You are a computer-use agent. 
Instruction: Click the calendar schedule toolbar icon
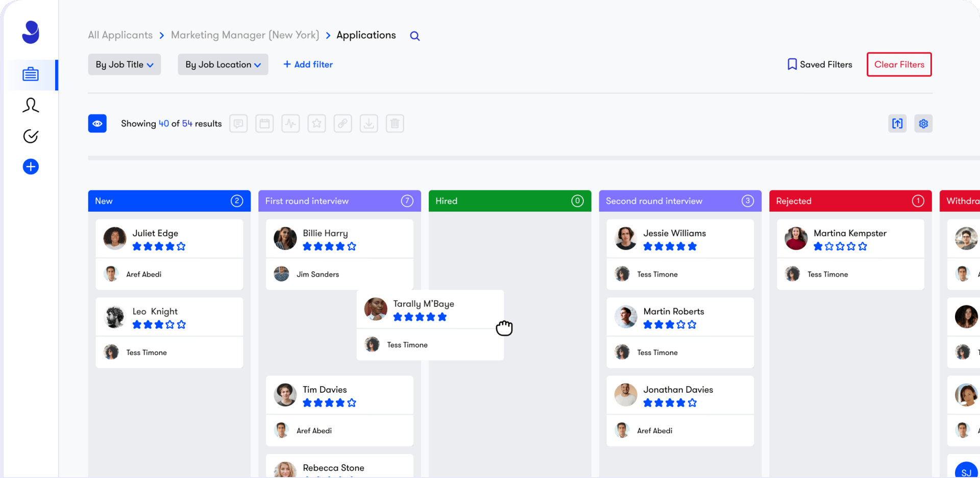264,124
